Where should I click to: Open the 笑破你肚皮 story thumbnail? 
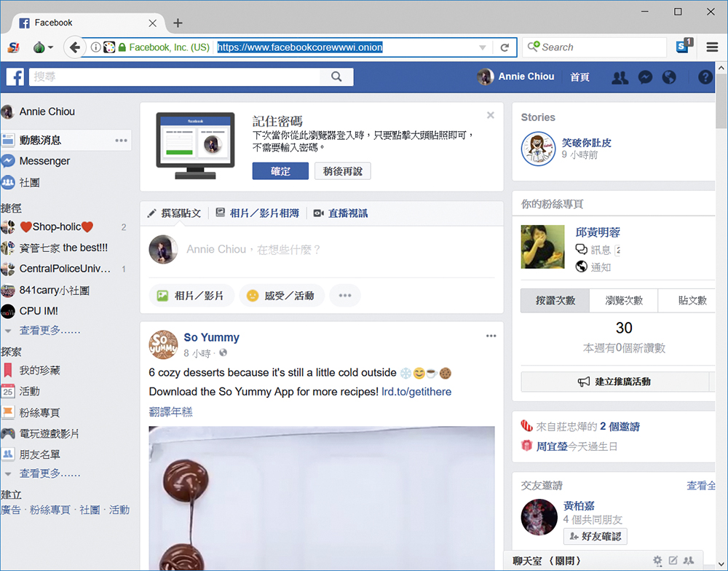pos(538,149)
